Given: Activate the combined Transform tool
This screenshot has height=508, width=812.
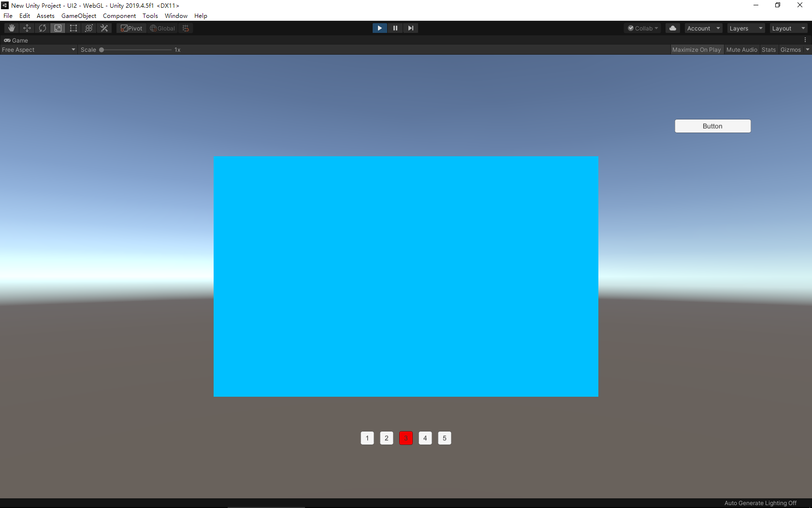Looking at the screenshot, I should pyautogui.click(x=88, y=28).
